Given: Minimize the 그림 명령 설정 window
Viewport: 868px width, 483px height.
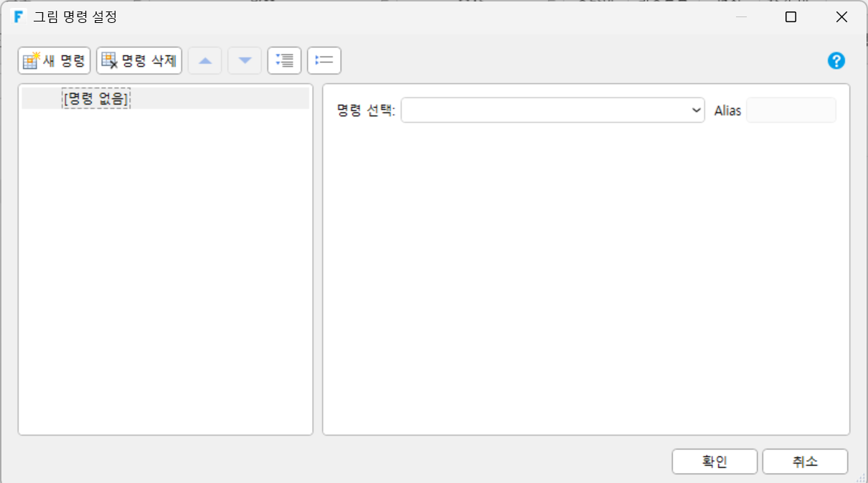Looking at the screenshot, I should 742,17.
